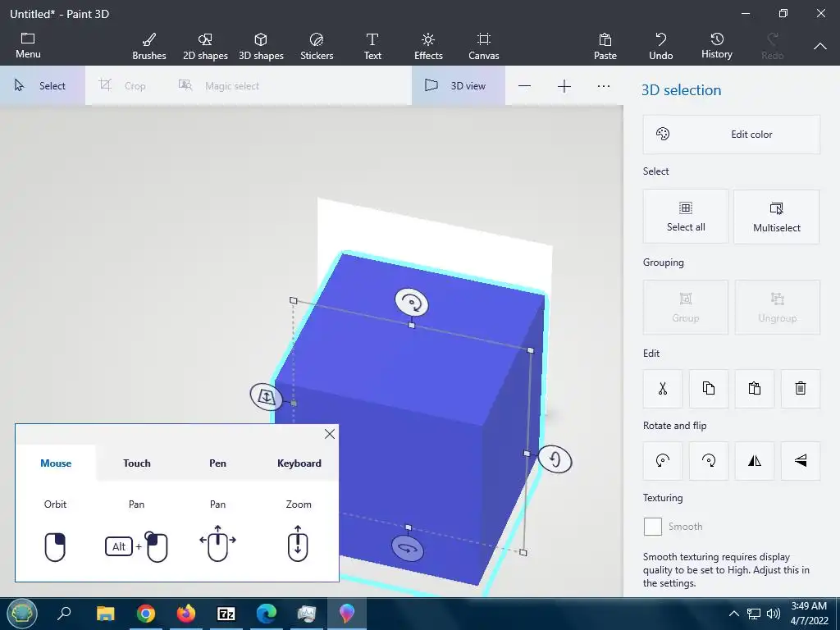The image size is (840, 630).
Task: Click Paint 3D taskbar icon
Action: tap(347, 614)
